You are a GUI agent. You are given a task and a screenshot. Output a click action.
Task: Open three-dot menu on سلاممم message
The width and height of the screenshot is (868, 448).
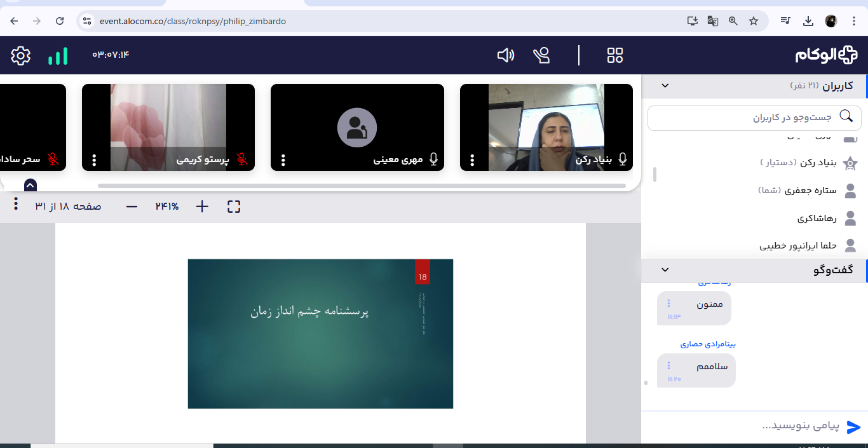pos(668,365)
